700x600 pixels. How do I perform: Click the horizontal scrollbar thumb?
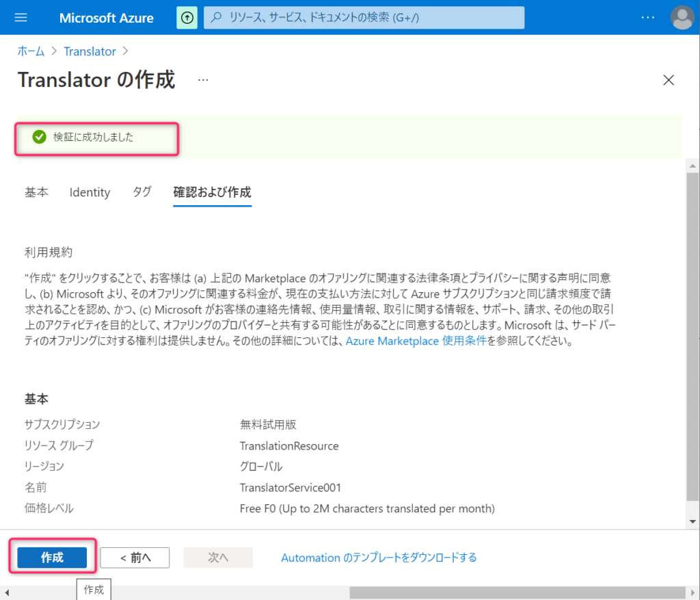[517, 592]
